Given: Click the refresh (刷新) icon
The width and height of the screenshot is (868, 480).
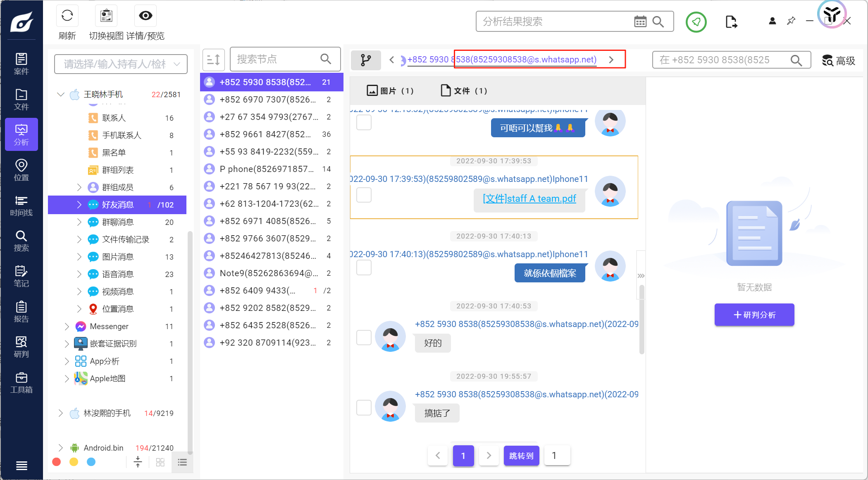Looking at the screenshot, I should (x=67, y=16).
